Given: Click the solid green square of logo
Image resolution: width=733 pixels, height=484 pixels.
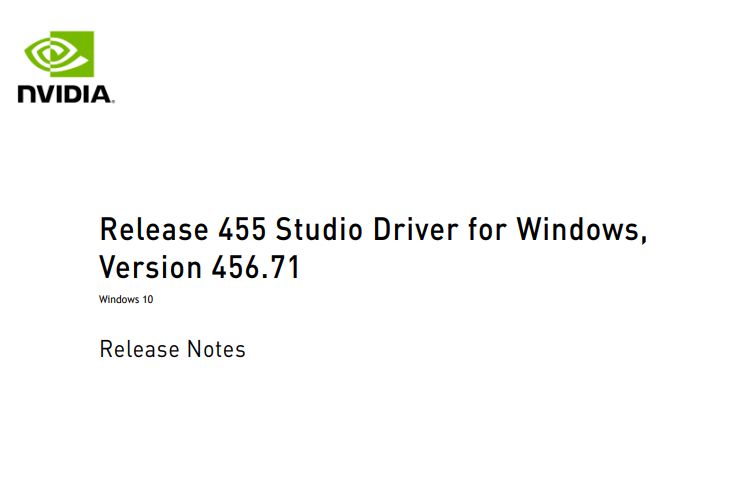Looking at the screenshot, I should pyautogui.click(x=72, y=54).
